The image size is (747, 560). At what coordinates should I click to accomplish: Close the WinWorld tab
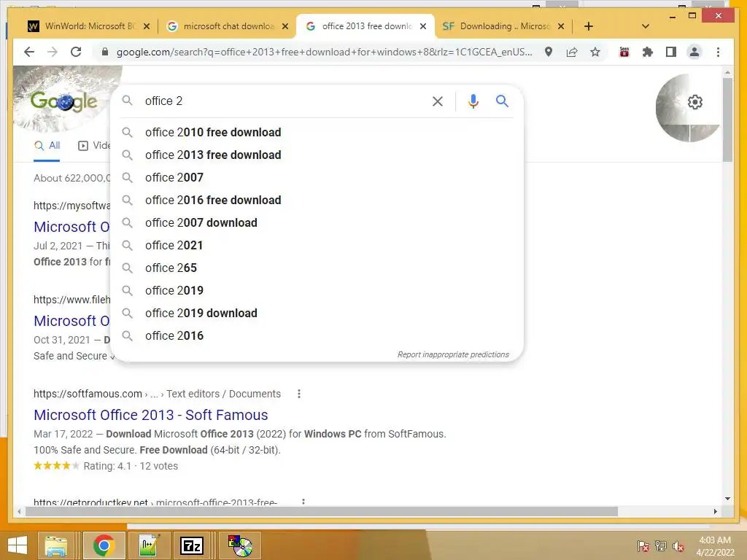click(x=147, y=26)
